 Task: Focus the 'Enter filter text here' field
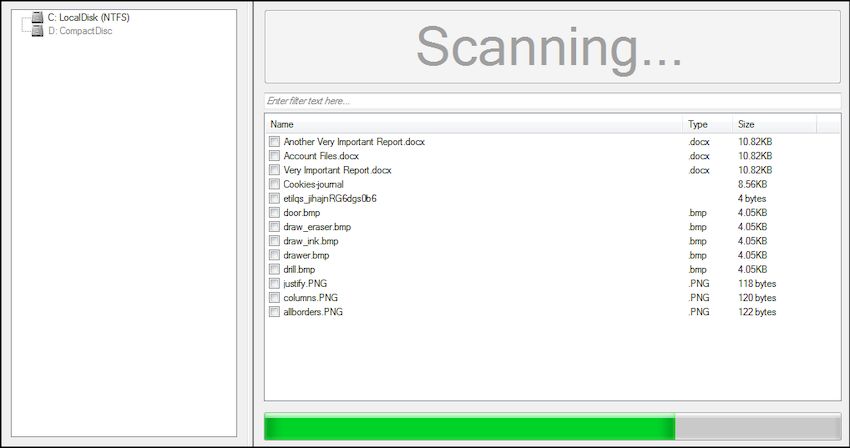coord(552,101)
